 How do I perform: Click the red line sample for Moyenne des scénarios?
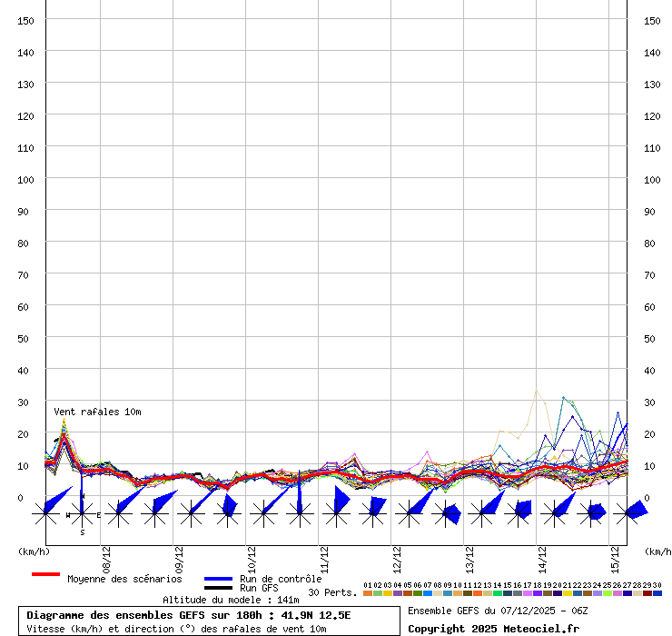[45, 574]
